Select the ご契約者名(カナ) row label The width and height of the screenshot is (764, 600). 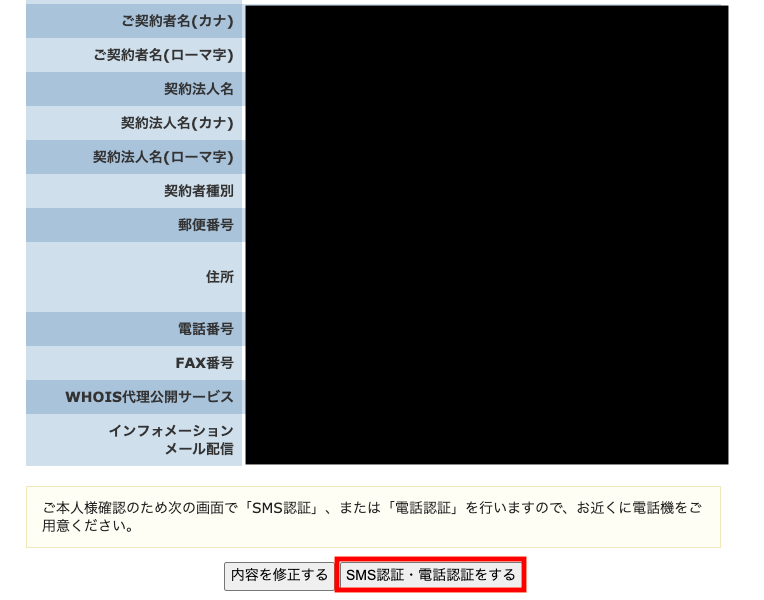coord(177,21)
